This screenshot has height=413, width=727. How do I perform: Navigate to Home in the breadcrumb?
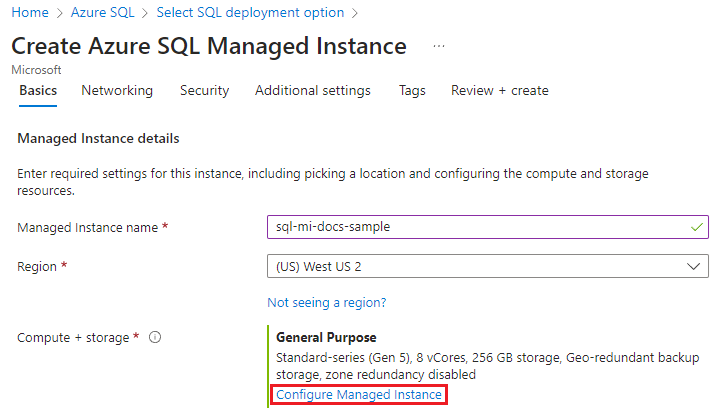29,13
